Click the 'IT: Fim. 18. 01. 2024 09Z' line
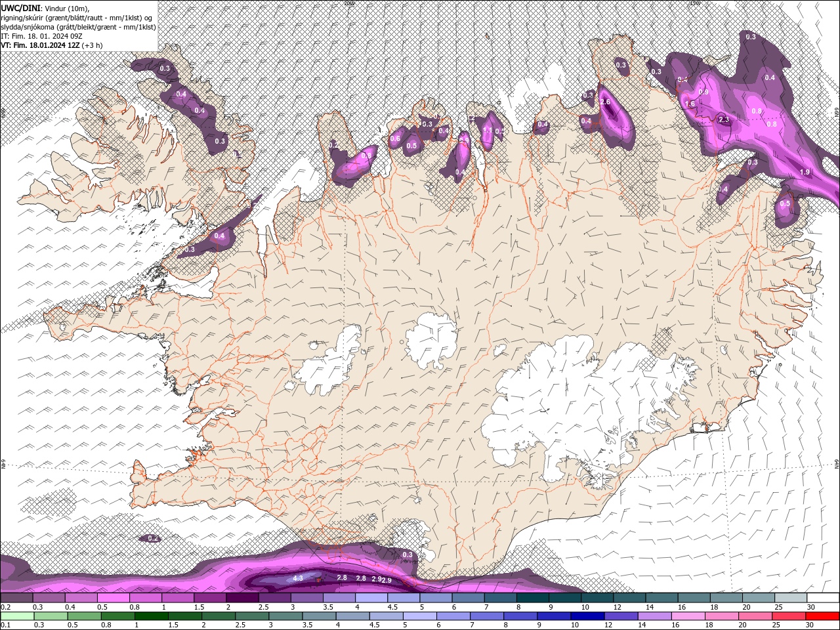The image size is (840, 630). point(41,36)
